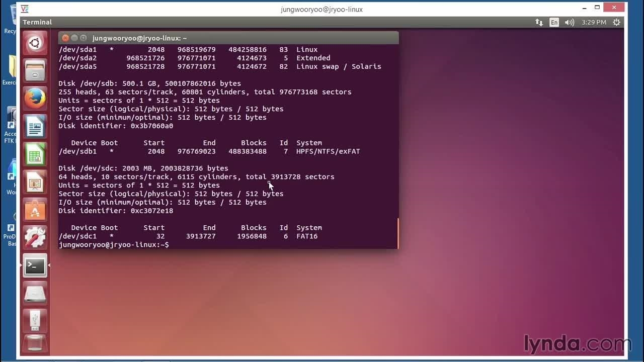Screen dimensions: 644x362
Task: Launch LibreOffice Impress presentation app
Action: 35,183
